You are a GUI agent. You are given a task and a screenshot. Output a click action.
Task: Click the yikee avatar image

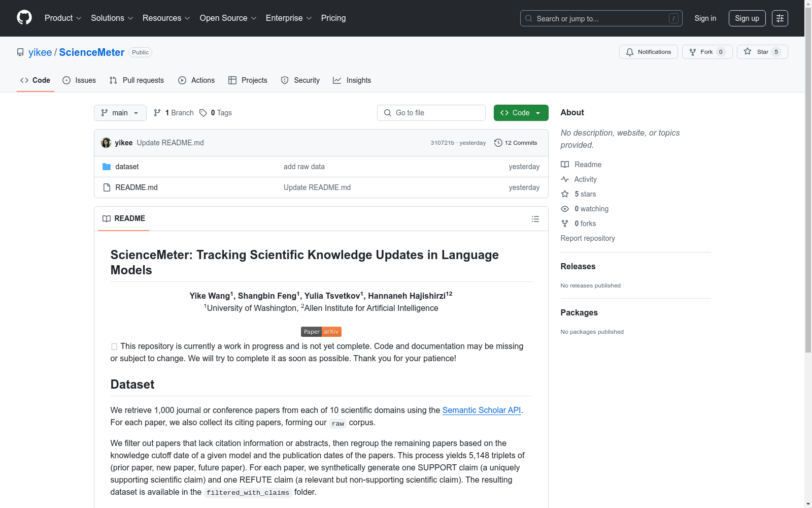106,143
